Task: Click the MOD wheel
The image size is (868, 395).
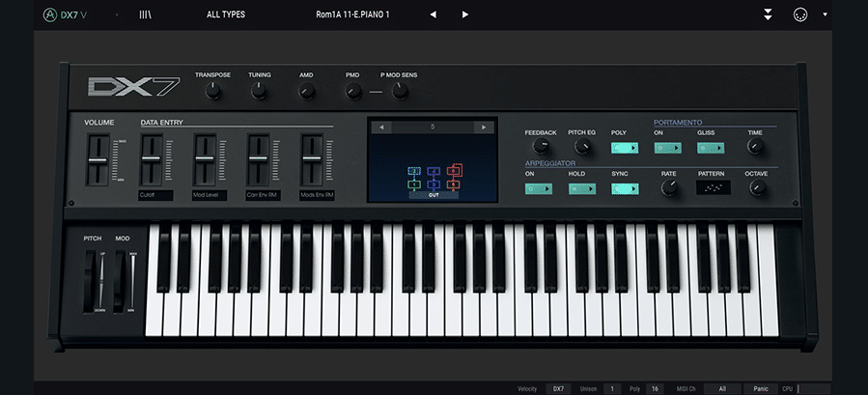Action: tap(122, 281)
